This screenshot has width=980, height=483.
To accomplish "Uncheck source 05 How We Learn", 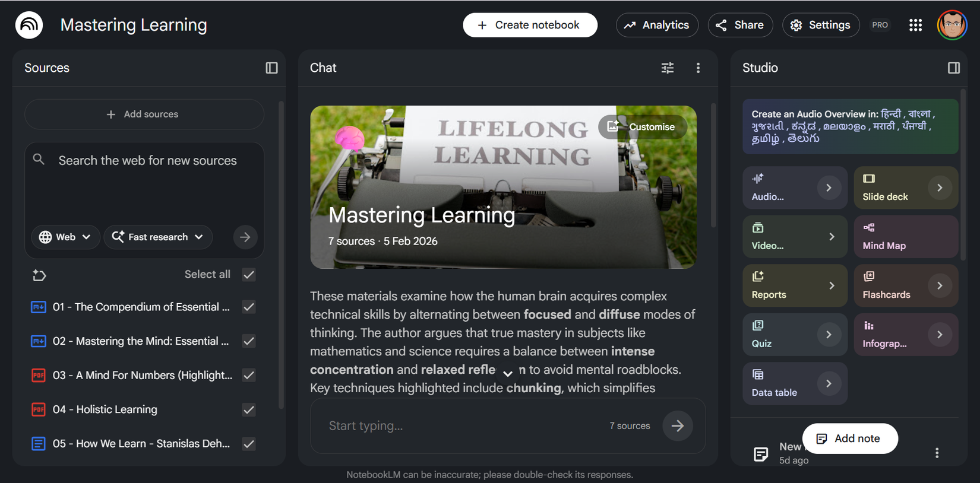I will coord(249,443).
